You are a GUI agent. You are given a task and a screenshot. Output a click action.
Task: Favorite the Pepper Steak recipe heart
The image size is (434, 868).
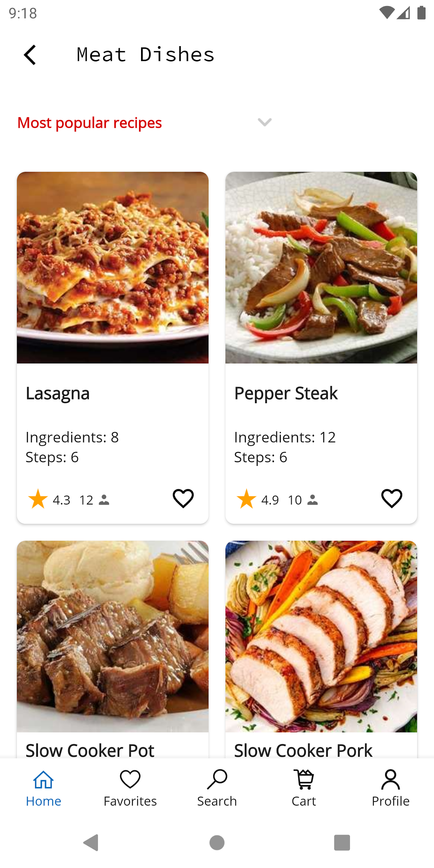tap(392, 498)
